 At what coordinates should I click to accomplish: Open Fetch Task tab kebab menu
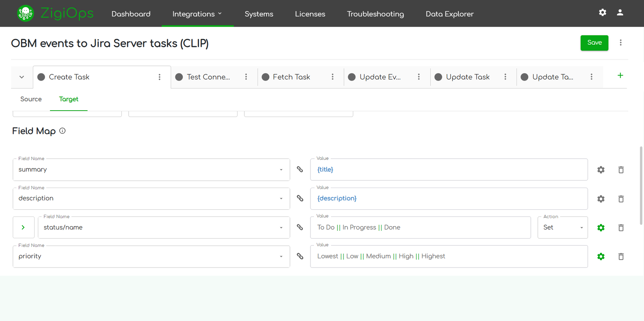click(333, 77)
